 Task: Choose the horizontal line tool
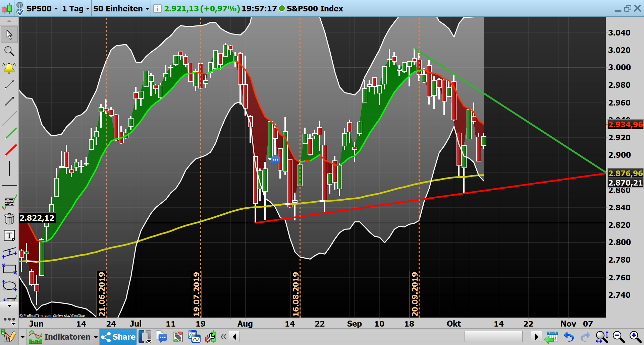point(9,185)
